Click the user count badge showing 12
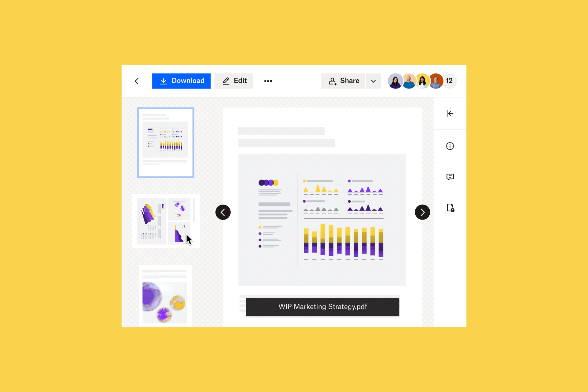588x392 pixels. tap(448, 81)
